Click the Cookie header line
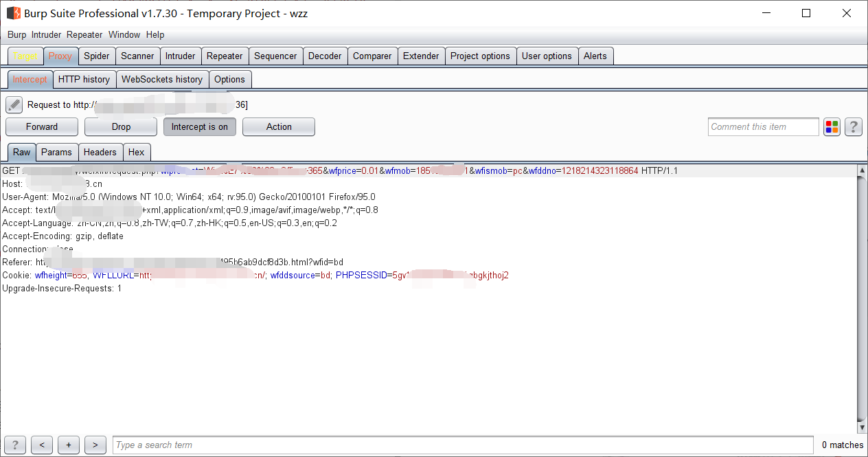The height and width of the screenshot is (457, 868). pos(255,275)
